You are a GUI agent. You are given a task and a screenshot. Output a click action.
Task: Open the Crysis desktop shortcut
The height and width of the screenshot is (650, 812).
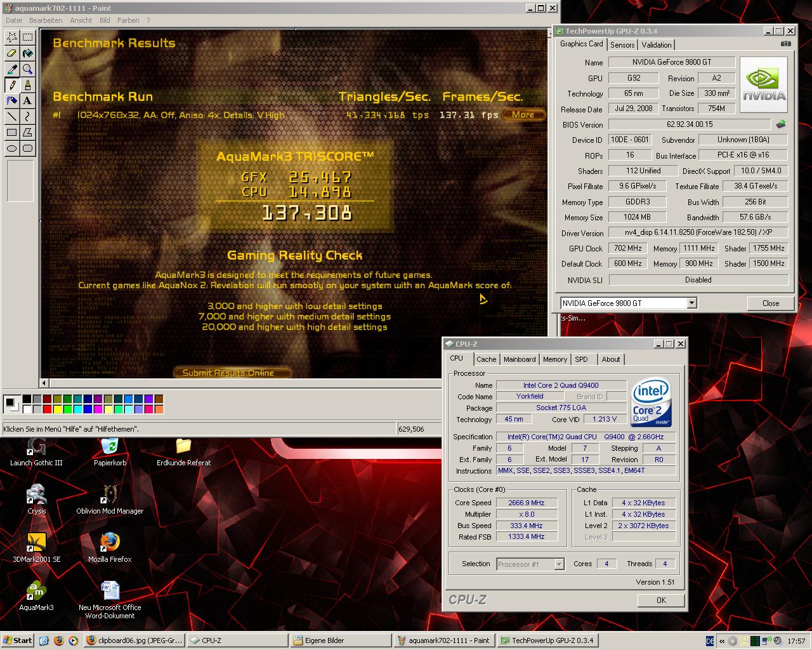tap(36, 500)
